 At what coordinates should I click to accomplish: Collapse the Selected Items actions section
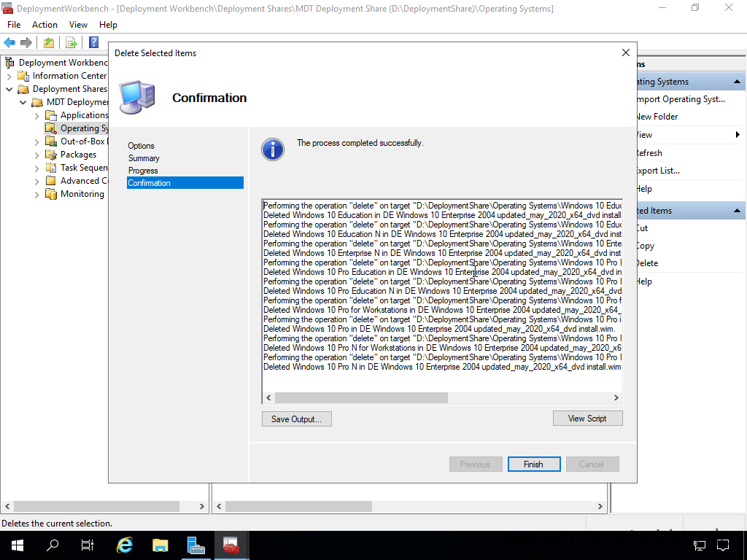[737, 211]
